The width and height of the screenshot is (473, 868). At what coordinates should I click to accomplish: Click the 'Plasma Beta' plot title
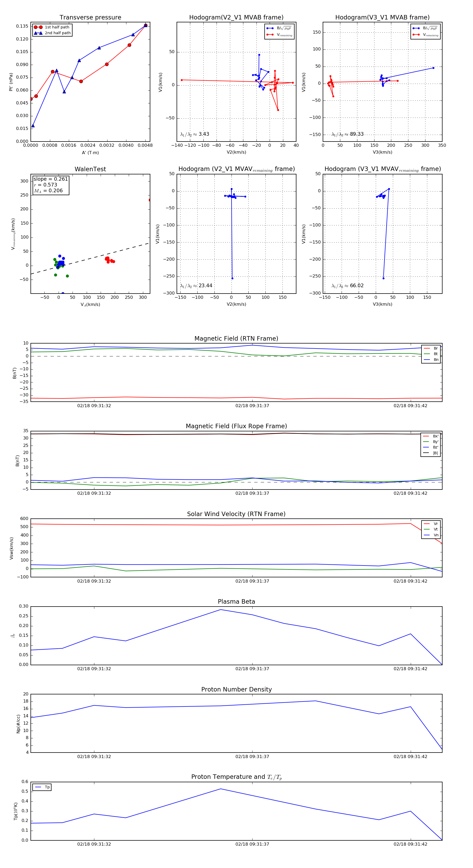pos(236,602)
